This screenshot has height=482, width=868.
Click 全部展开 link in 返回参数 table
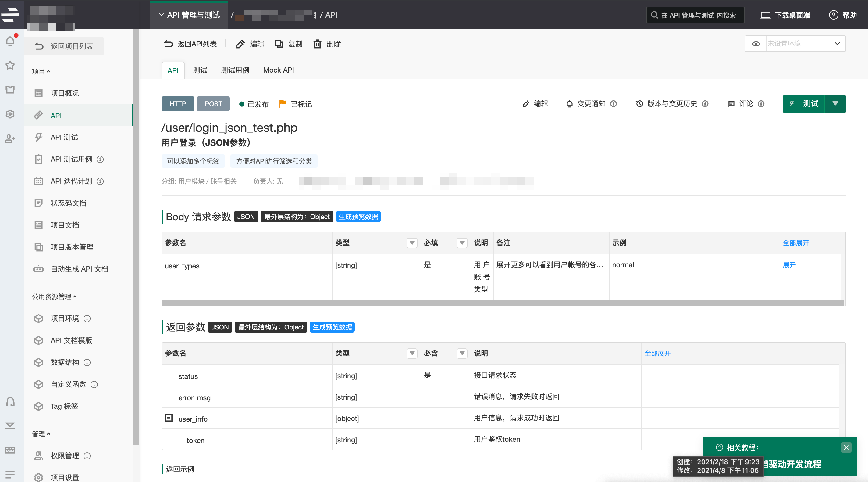(x=657, y=353)
